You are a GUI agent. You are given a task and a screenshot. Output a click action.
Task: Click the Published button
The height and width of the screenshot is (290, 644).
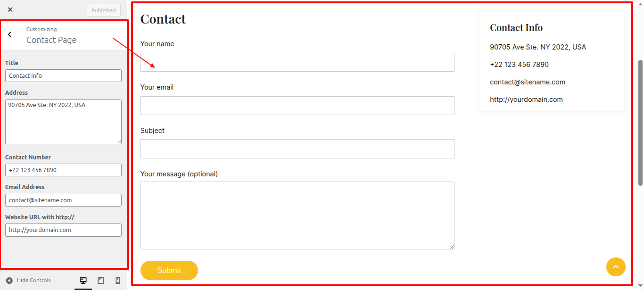(104, 10)
